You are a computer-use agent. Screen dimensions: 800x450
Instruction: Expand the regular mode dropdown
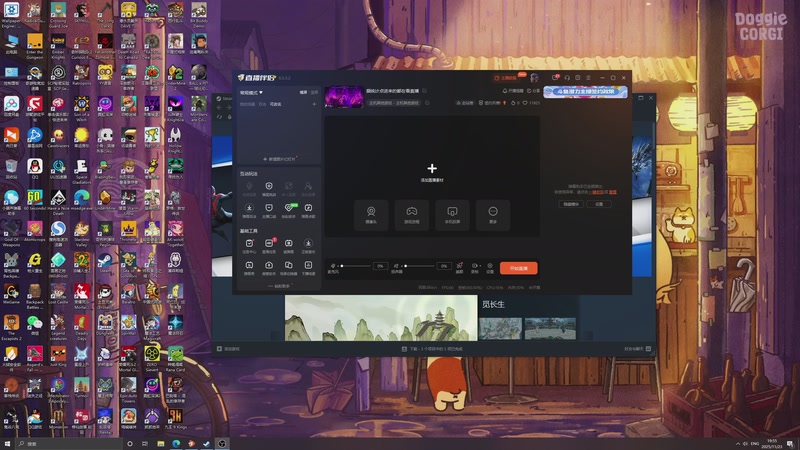click(251, 92)
